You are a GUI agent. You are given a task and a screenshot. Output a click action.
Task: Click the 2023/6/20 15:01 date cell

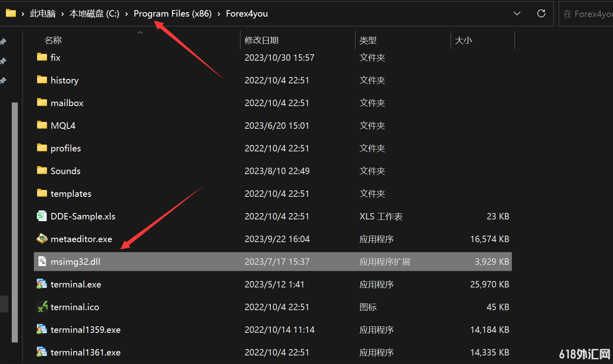[x=277, y=126]
